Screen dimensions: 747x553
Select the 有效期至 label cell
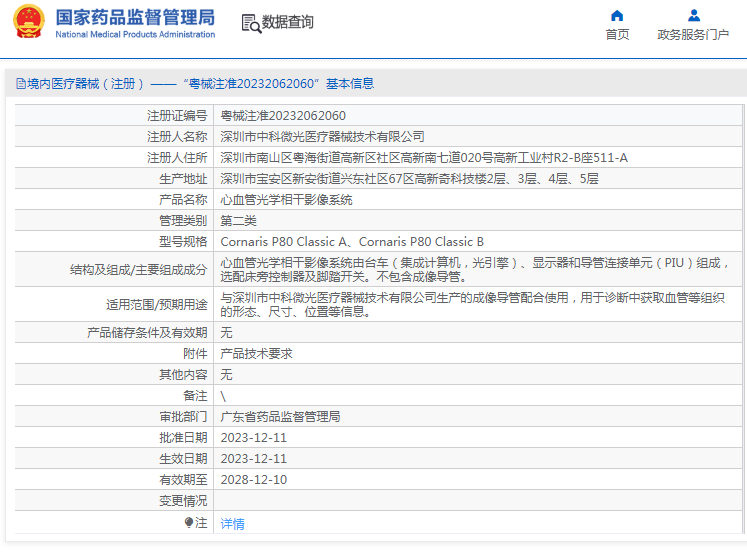(114, 479)
